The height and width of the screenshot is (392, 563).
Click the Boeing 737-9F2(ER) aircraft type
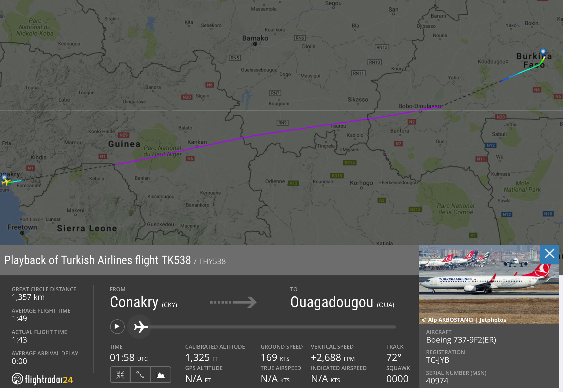[461, 340]
